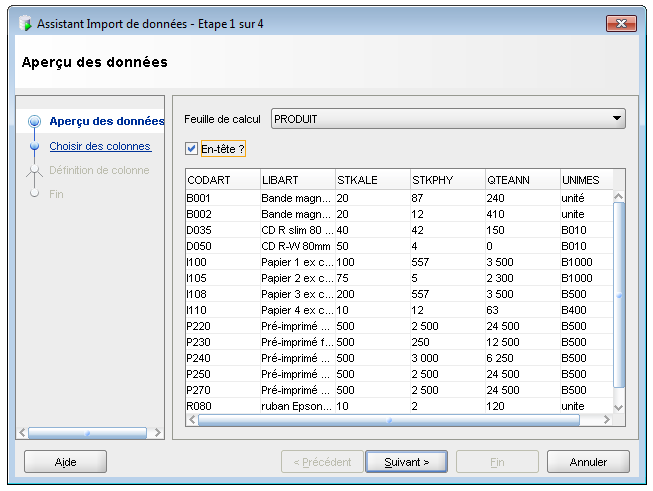Open the Choisir des colonnes step link
The height and width of the screenshot is (491, 653).
[100, 146]
